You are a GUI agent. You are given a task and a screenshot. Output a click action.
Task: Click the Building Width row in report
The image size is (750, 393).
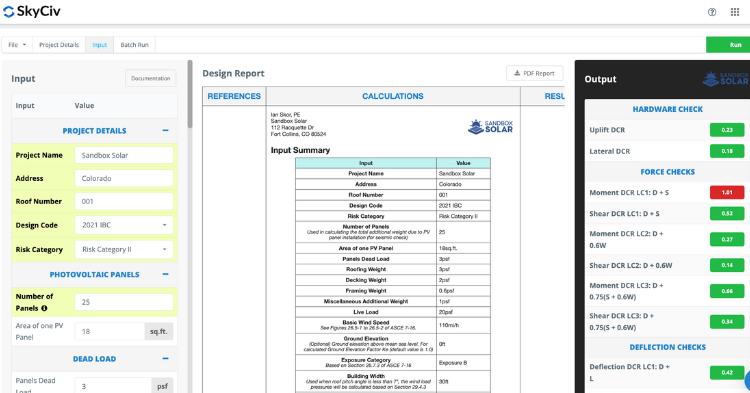coord(393,381)
